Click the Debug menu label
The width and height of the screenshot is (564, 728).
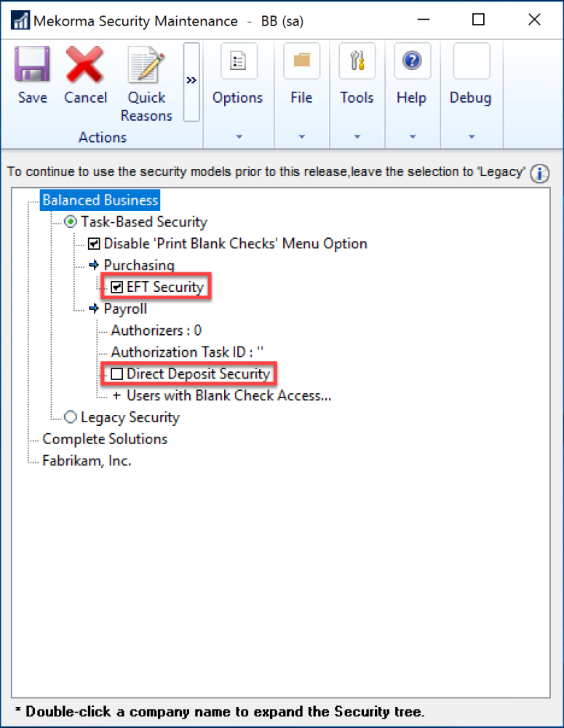pos(470,98)
